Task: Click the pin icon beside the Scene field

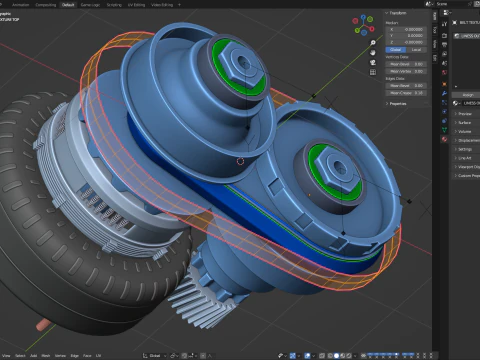Action: [x=470, y=4]
